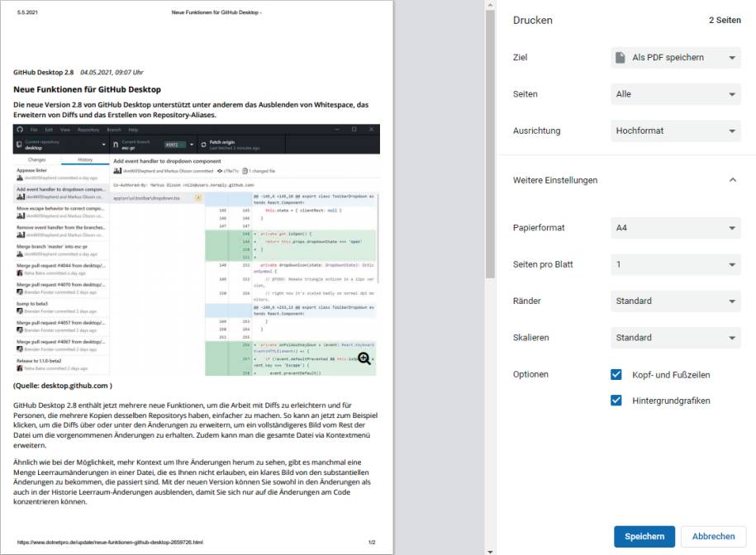Click the GitHub Desktop screenshot in the preview
The height and width of the screenshot is (555, 756).
tap(197, 250)
